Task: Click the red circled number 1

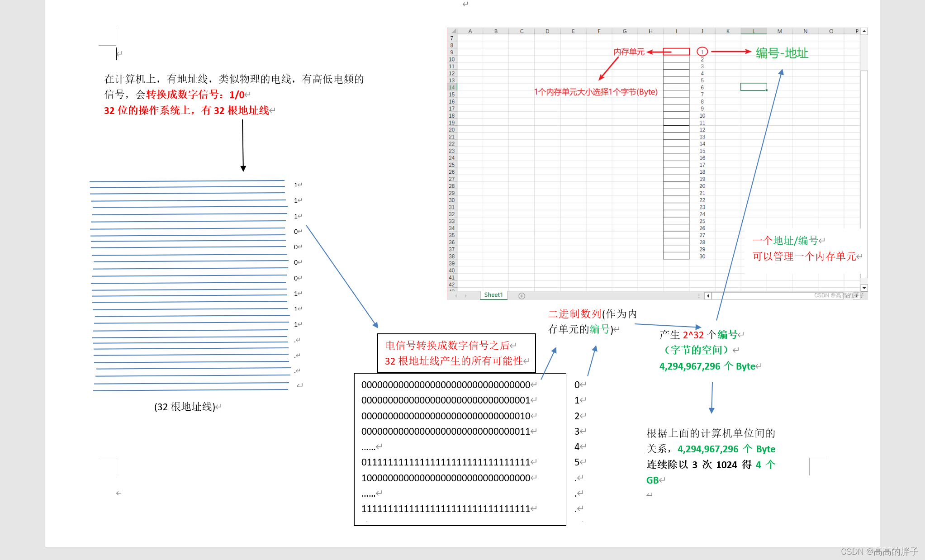Action: pos(702,52)
